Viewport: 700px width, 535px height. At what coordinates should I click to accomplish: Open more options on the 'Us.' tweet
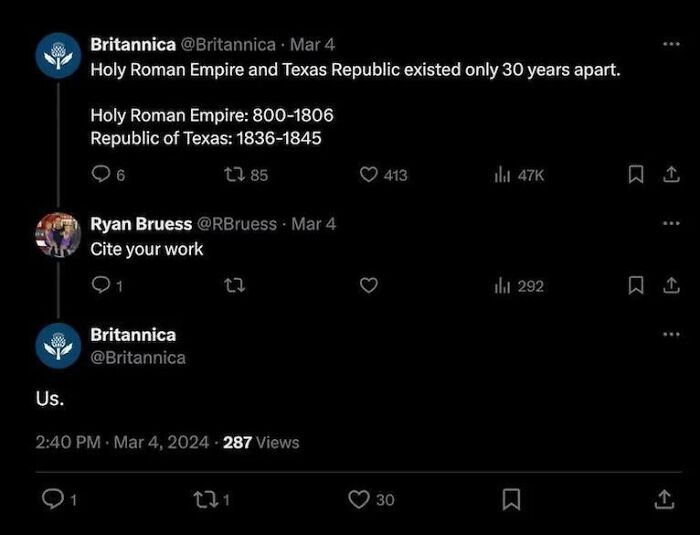point(671,334)
